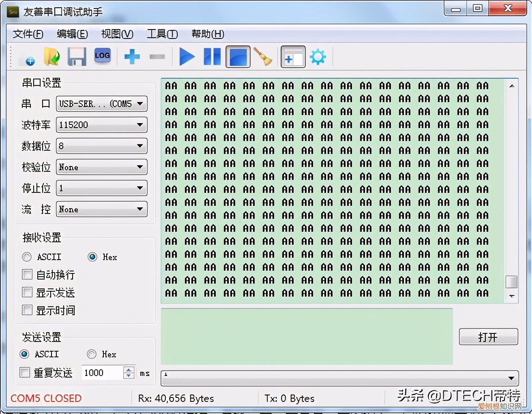Click the 打开 button
This screenshot has width=532, height=414.
(488, 337)
